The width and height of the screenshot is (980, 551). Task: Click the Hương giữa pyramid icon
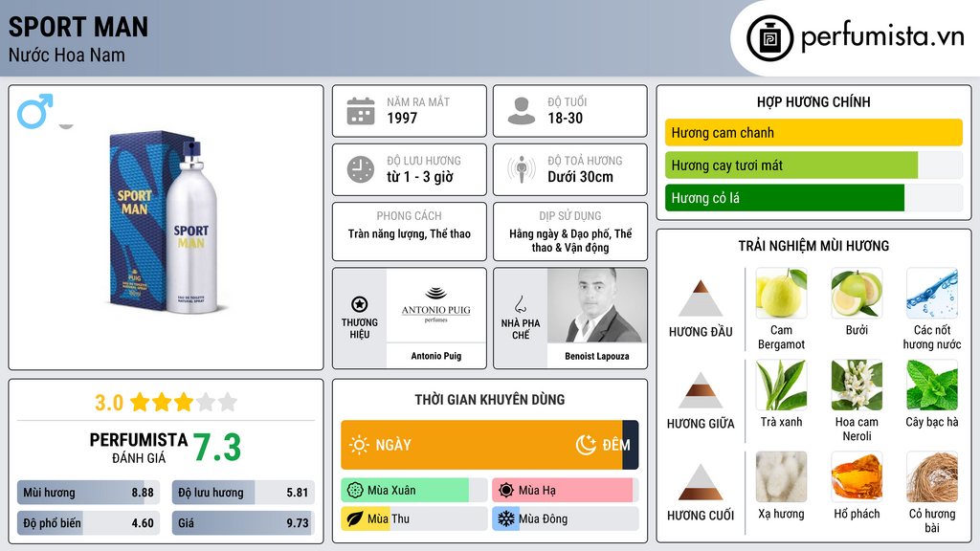click(x=701, y=390)
